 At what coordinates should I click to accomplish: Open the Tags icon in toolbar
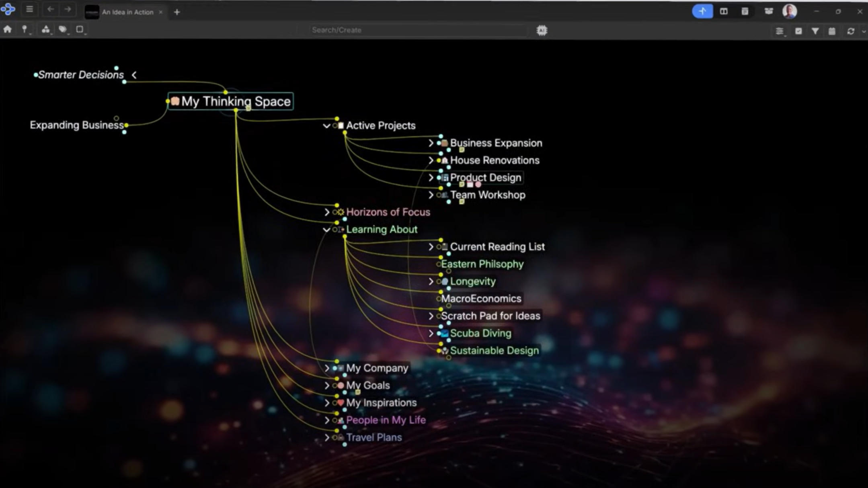62,29
